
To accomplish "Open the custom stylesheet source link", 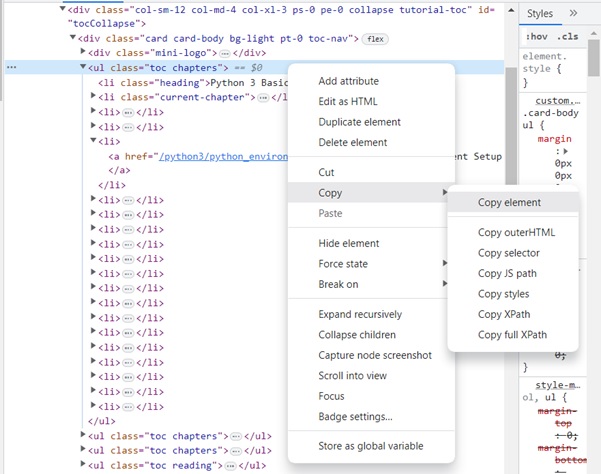I will click(x=559, y=101).
